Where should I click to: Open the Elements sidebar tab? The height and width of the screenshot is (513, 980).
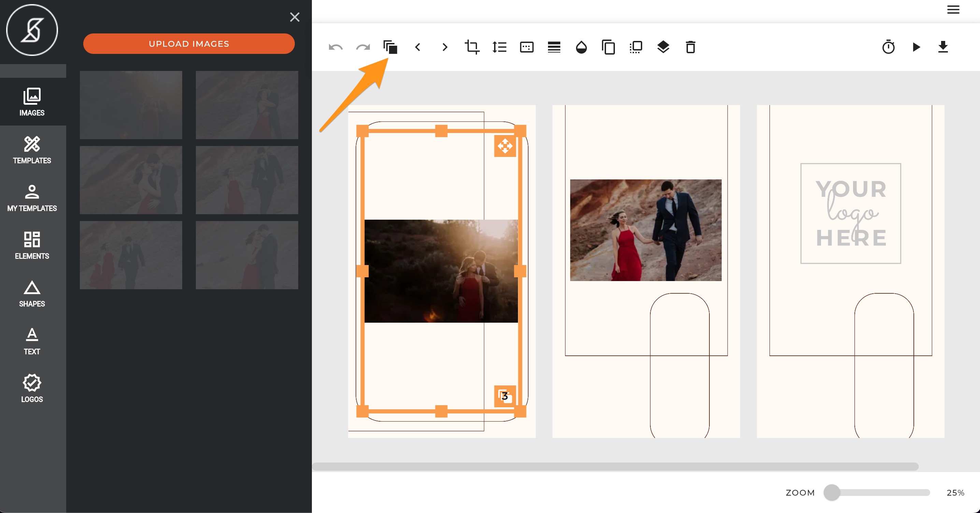point(32,245)
